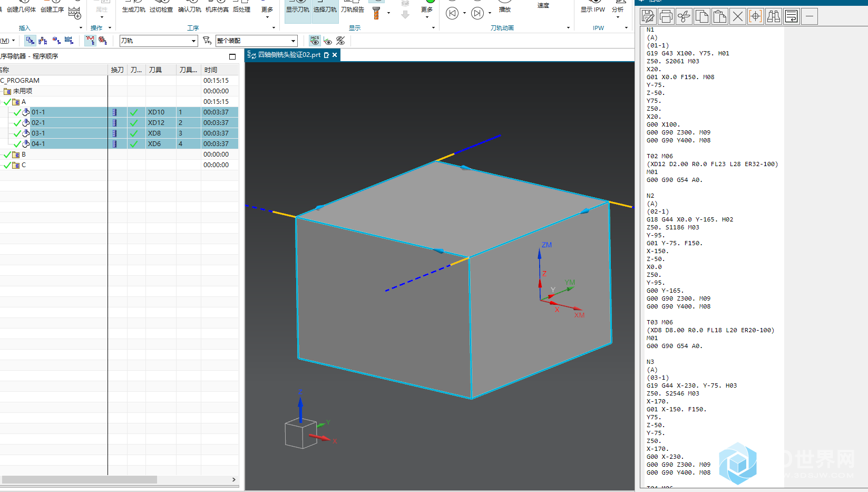This screenshot has width=868, height=492.
Task: Click the scissors cut icon in the info window
Action: [x=684, y=17]
